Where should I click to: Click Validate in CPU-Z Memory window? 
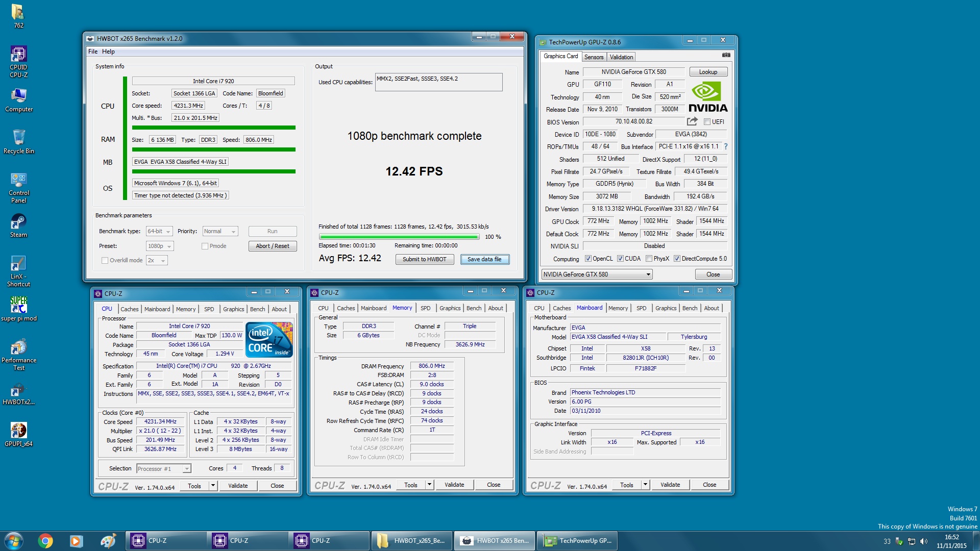(x=454, y=485)
